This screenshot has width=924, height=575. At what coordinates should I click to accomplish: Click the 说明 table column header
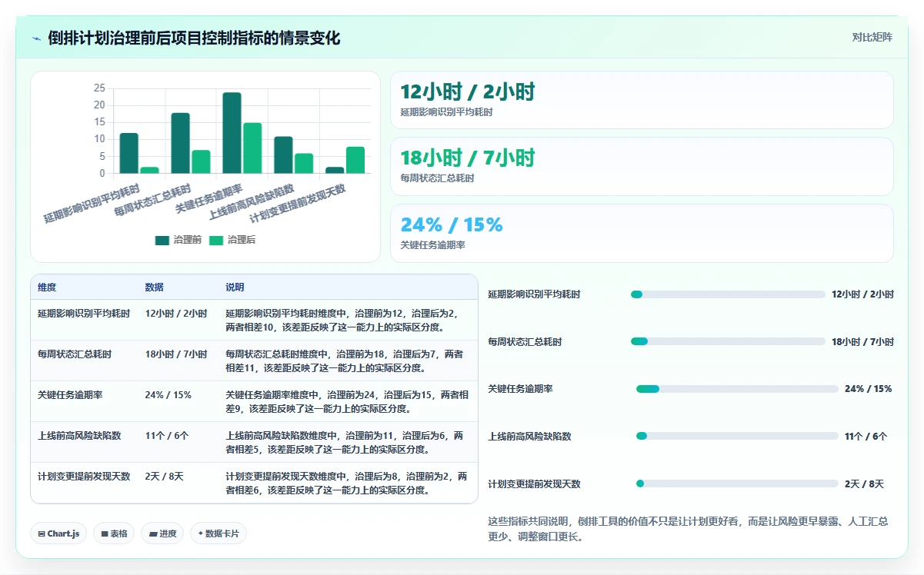235,287
